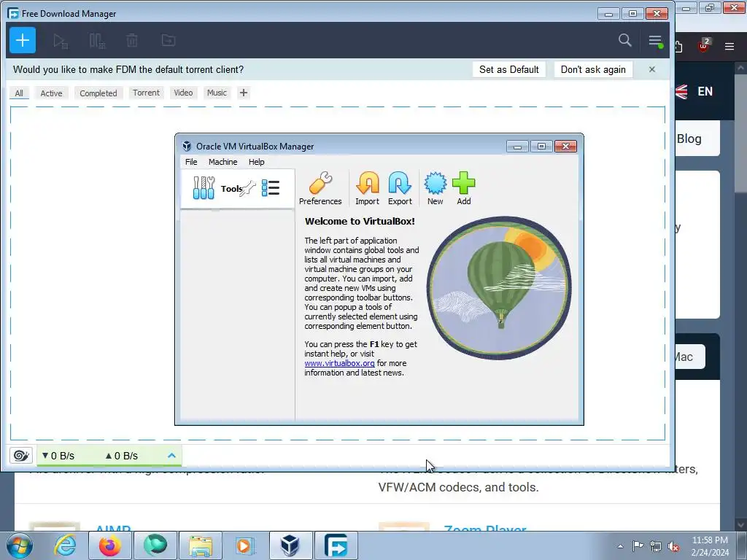Add a new filter tag with plus
This screenshot has height=560, width=747.
pos(244,93)
